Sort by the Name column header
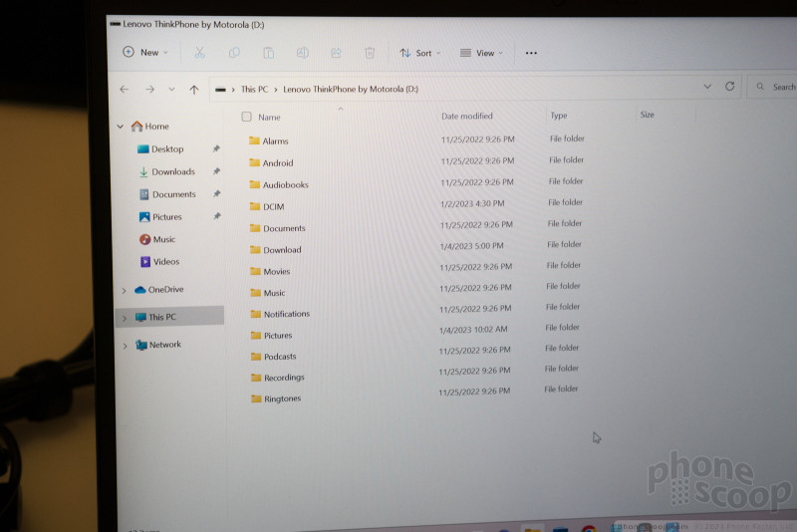The width and height of the screenshot is (797, 532). coord(269,117)
